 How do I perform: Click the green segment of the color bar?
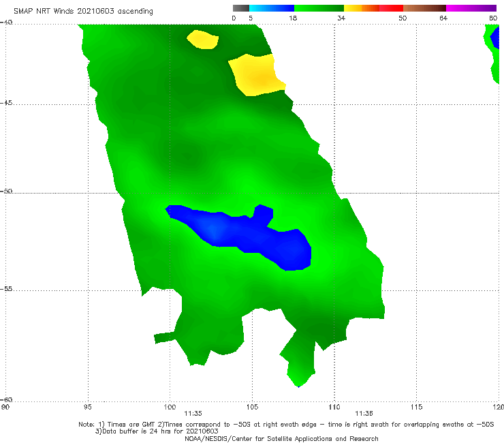(319, 8)
